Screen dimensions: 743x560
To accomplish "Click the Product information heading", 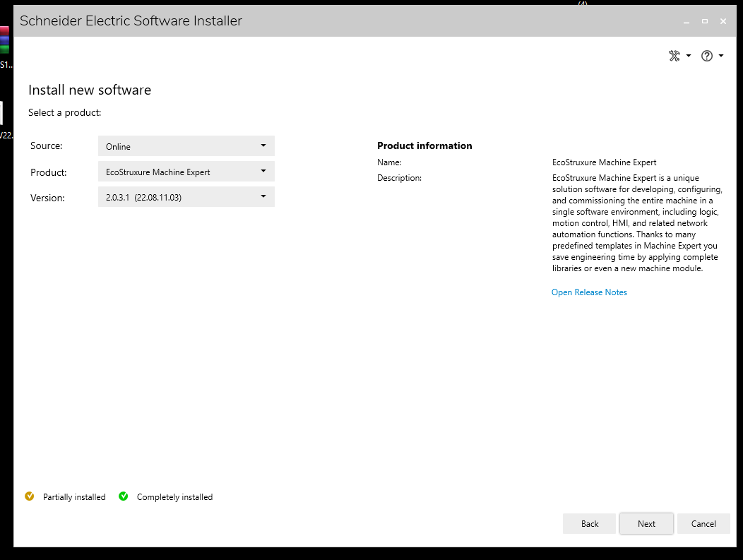I will pos(424,146).
